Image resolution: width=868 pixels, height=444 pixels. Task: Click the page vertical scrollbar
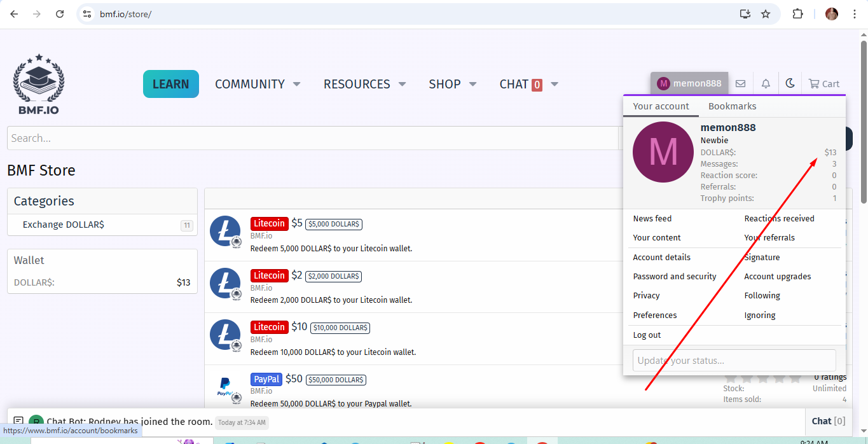click(863, 121)
